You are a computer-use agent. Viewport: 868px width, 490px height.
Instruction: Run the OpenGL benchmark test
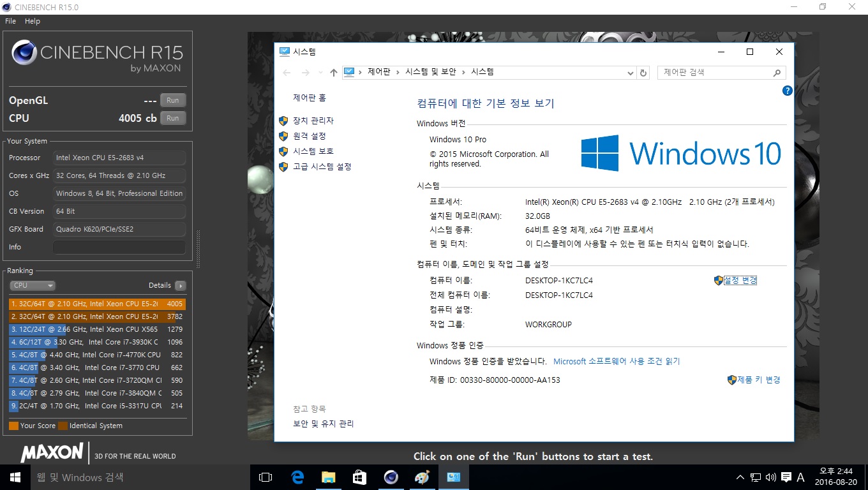tap(173, 100)
